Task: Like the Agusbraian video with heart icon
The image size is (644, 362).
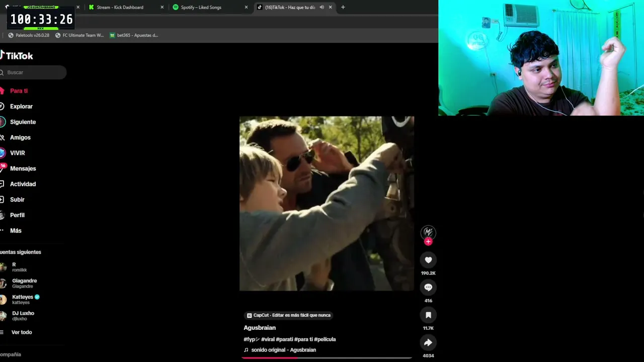Action: coord(428,260)
